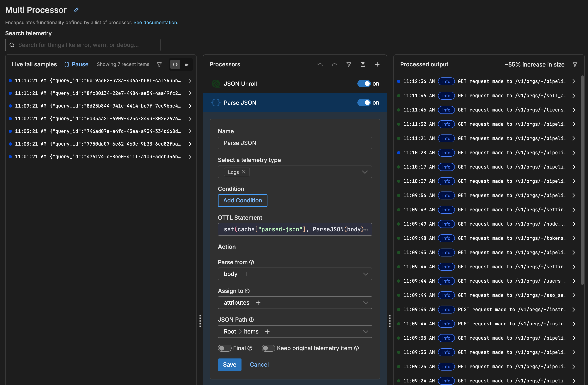The width and height of the screenshot is (588, 385).
Task: Open the See documentation link
Action: pyautogui.click(x=155, y=22)
